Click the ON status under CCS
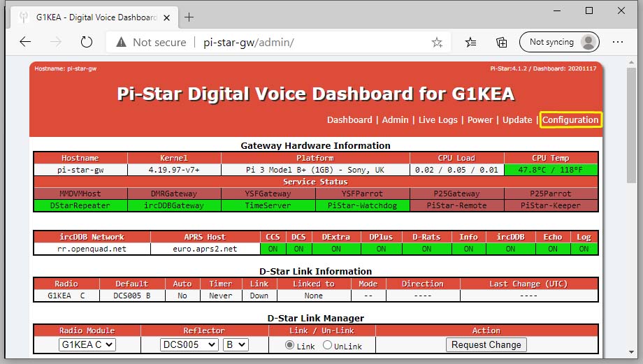643x364 pixels. pyautogui.click(x=273, y=249)
